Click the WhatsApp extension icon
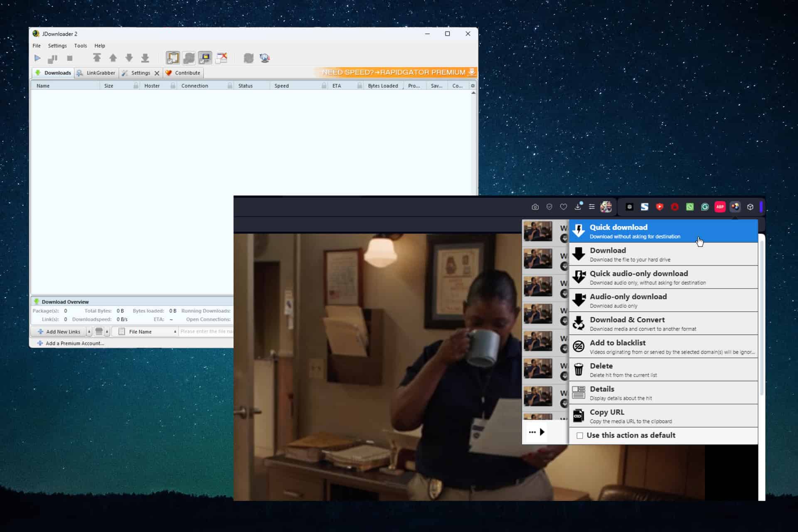 click(690, 207)
